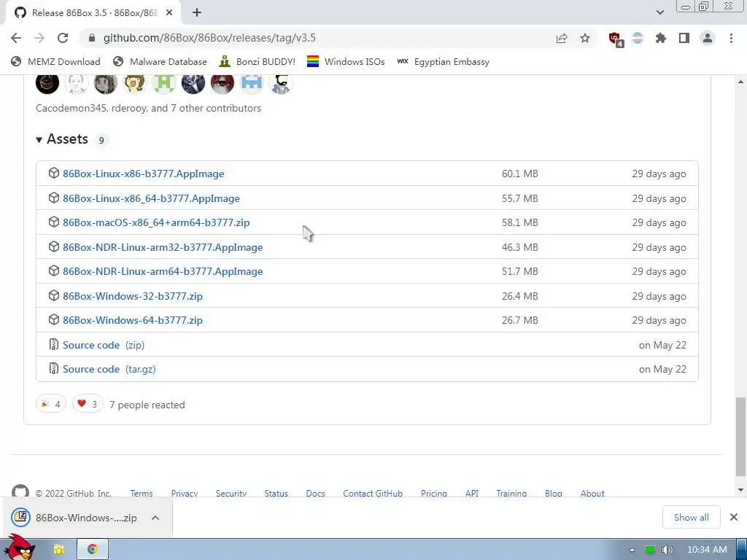747x560 pixels.
Task: Expand options for downloaded 86Box-Windows zip
Action: [155, 518]
